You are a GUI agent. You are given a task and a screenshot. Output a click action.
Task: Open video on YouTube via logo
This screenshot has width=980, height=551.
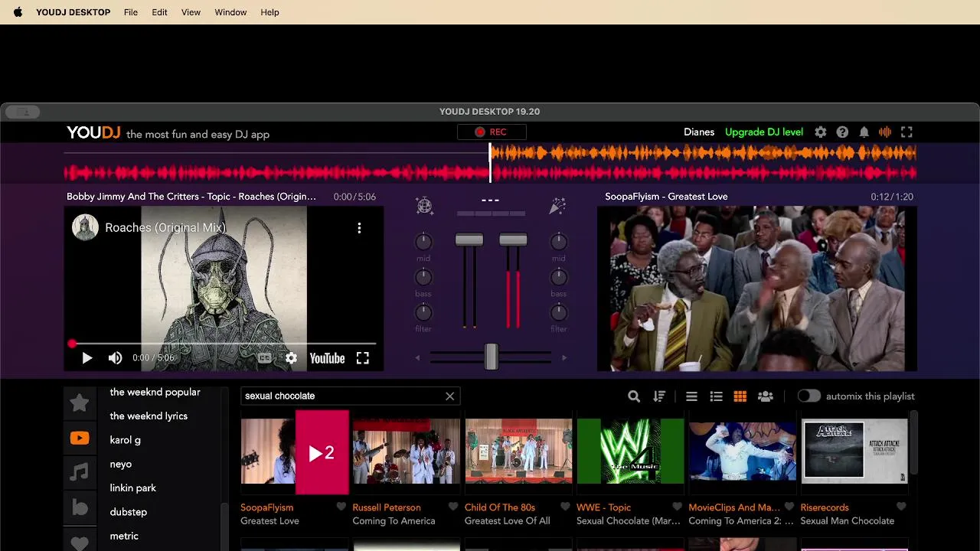coord(327,358)
